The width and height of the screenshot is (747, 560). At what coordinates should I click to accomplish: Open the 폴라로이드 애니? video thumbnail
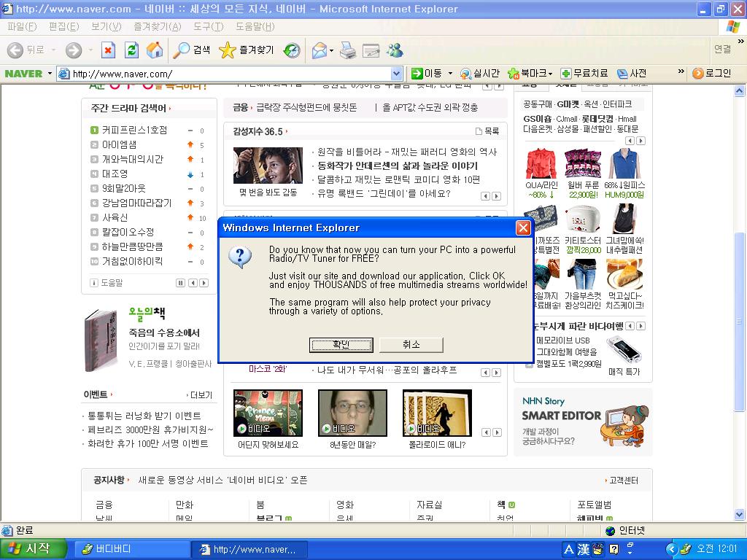click(x=438, y=413)
